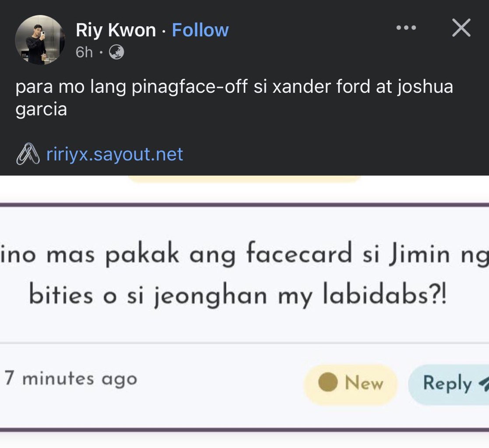This screenshot has height=448, width=489.
Task: Close the post viewer with X
Action: [x=461, y=28]
